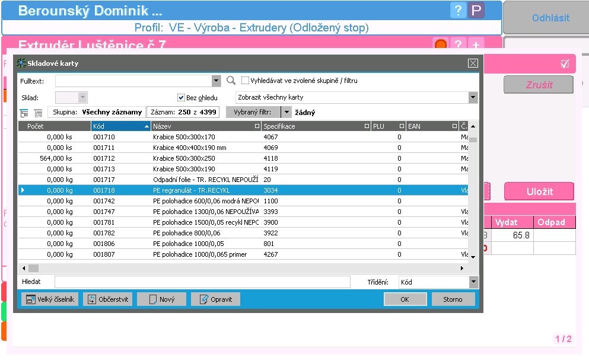Select row Krabice 500x300x250

(x=184, y=158)
